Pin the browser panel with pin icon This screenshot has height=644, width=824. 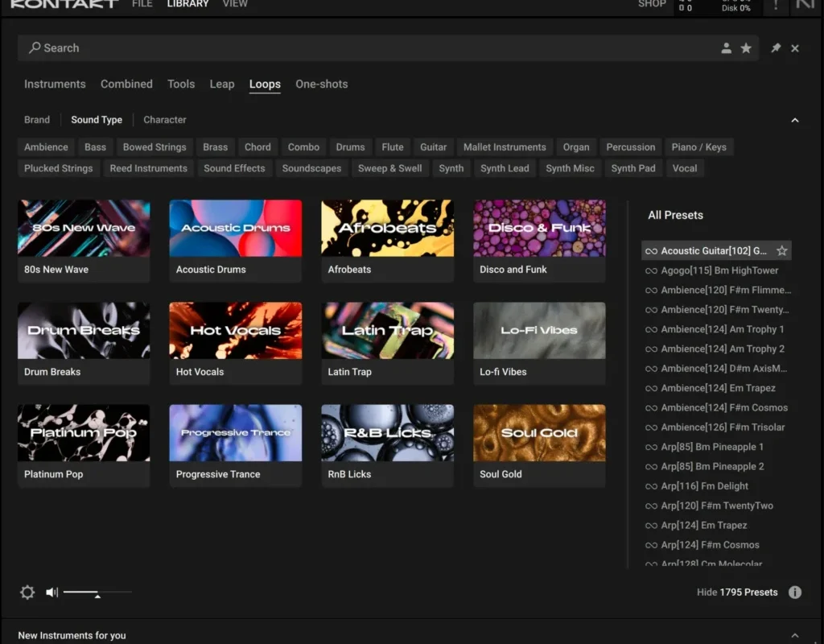coord(776,47)
